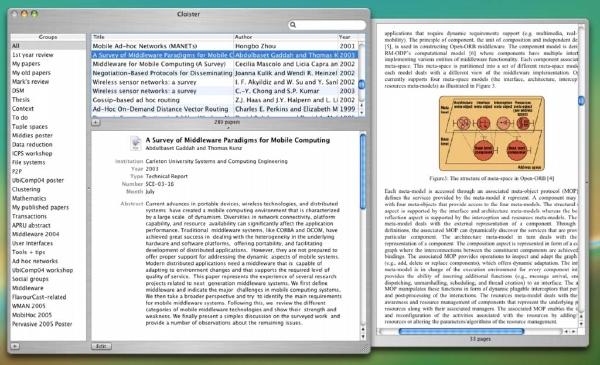This screenshot has height=365, width=600.
Task: Select the Clustering group
Action: point(48,189)
